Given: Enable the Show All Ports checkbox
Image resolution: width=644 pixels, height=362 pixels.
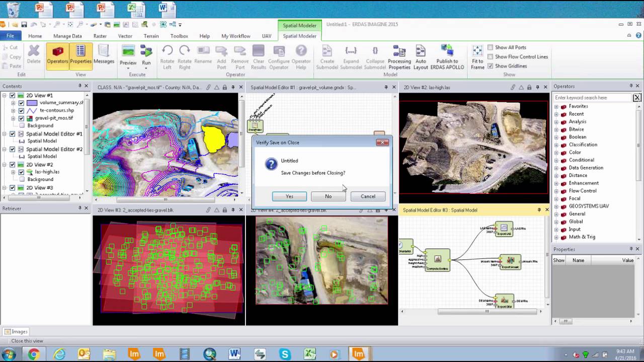Looking at the screenshot, I should click(491, 48).
